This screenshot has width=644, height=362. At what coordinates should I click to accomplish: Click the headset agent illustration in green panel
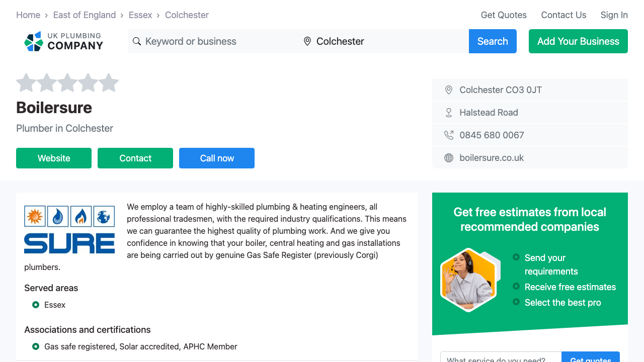click(x=469, y=280)
